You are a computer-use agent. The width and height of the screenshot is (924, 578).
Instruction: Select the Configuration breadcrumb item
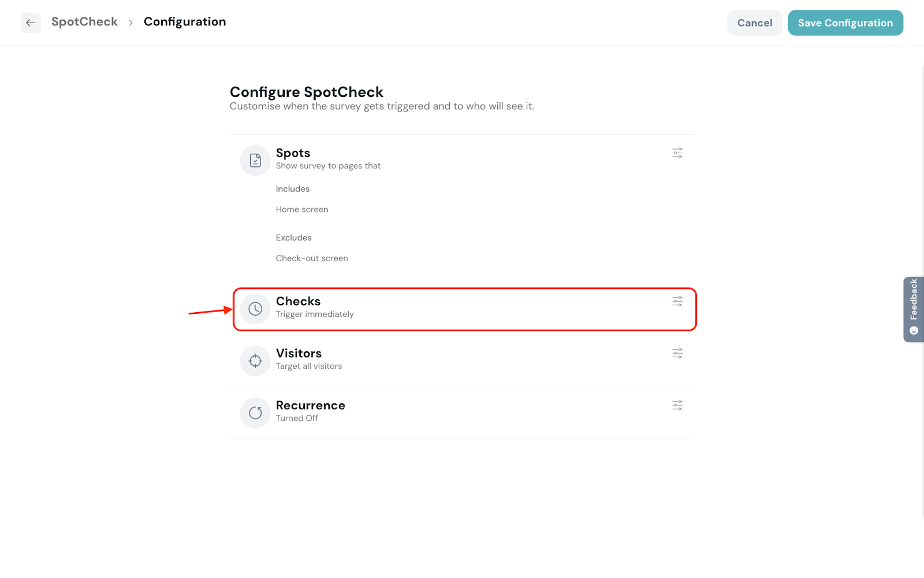(185, 22)
